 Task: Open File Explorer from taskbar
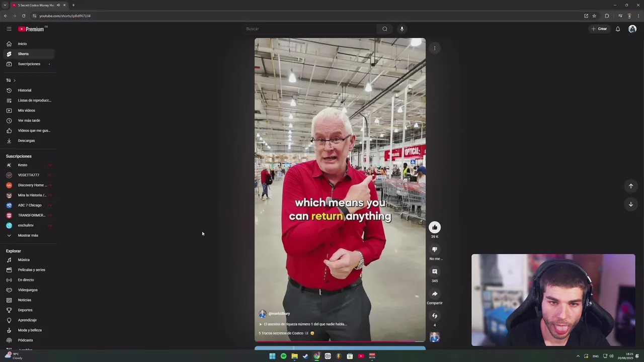294,356
